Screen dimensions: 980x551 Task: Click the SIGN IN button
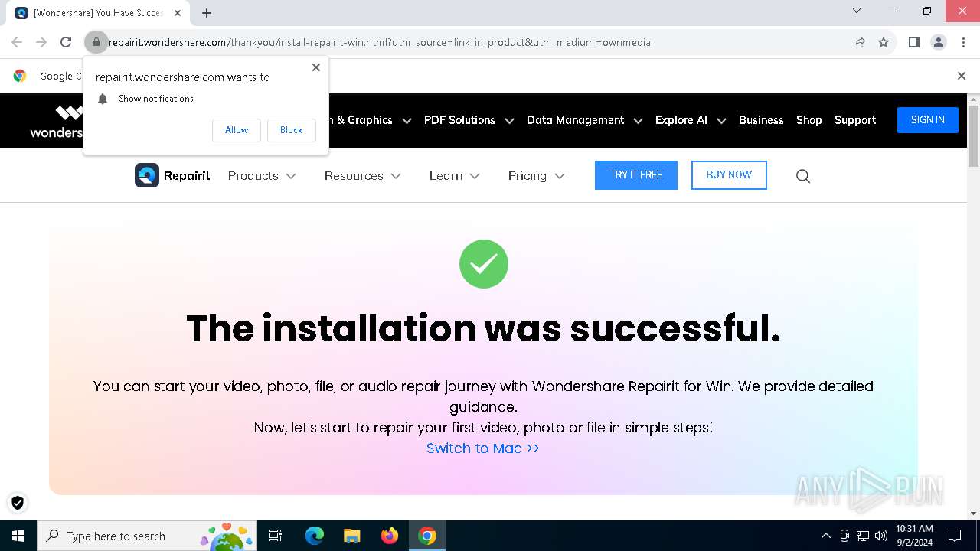tap(928, 120)
